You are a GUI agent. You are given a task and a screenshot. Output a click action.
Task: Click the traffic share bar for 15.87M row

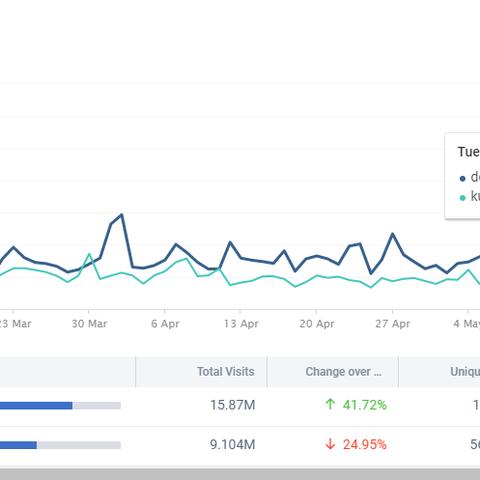60,405
